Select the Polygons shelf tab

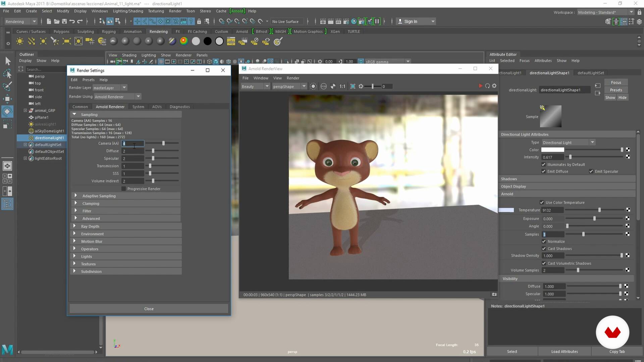(x=61, y=32)
